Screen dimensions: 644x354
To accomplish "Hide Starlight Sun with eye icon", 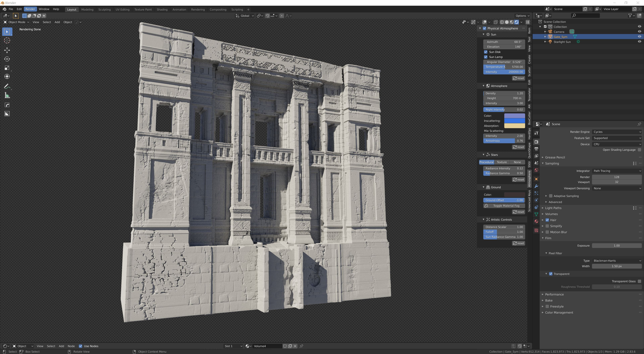I will tap(639, 42).
